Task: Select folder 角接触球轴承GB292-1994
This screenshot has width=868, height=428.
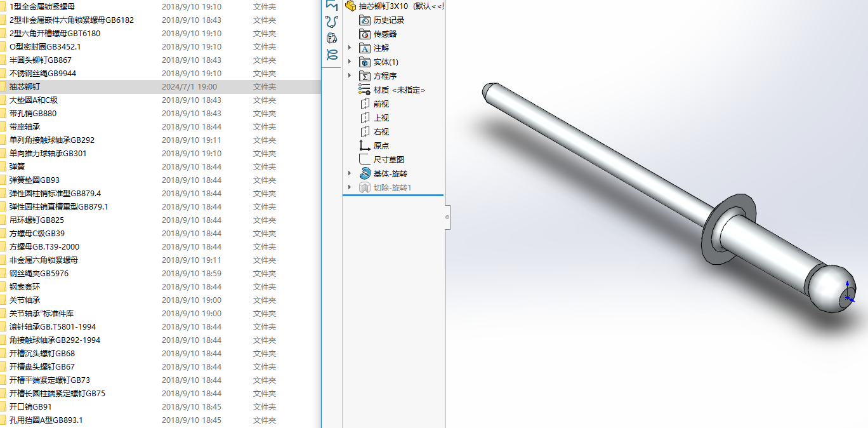Action: pyautogui.click(x=55, y=340)
